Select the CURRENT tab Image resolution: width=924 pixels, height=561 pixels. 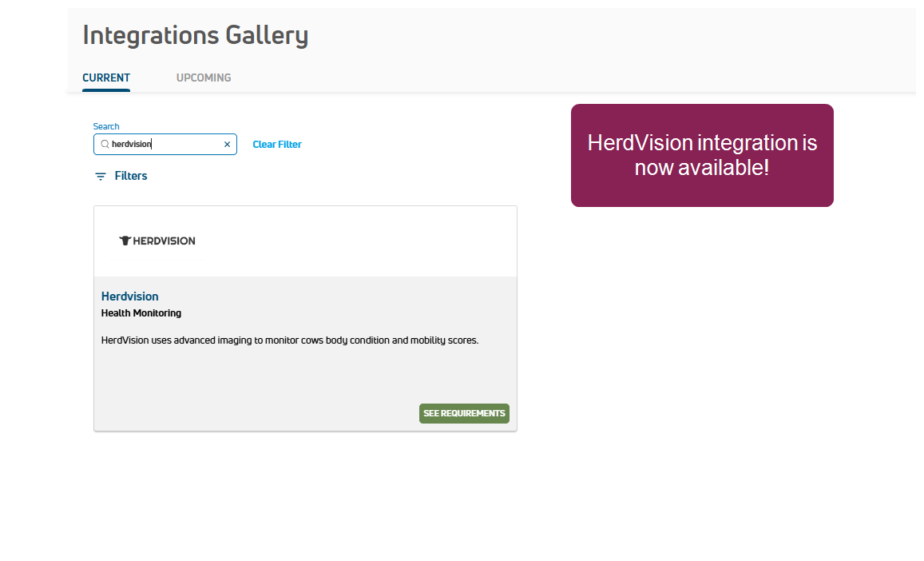click(x=106, y=78)
